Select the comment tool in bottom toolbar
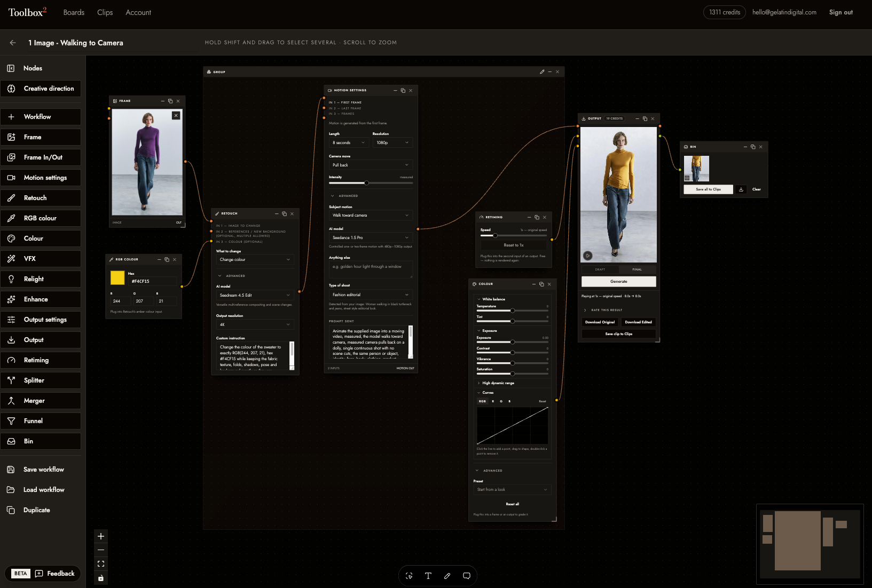The image size is (872, 588). 467,576
